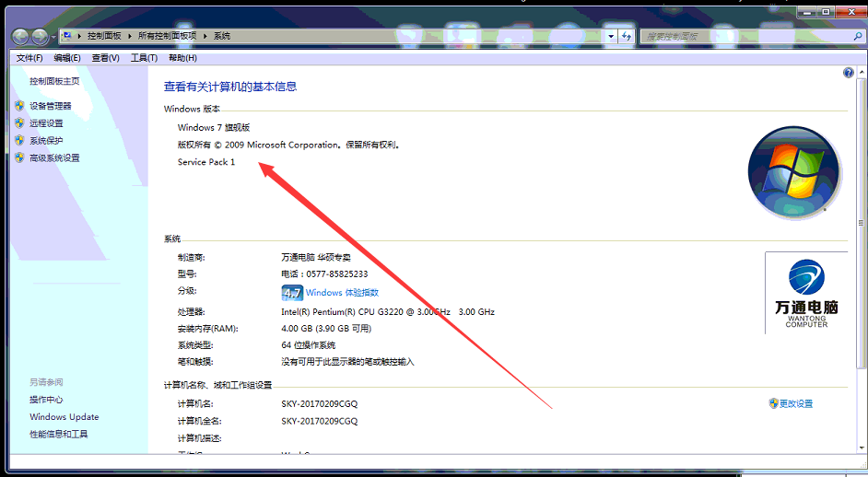Viewport: 868px width, 477px height.
Task: Click the search magnifier icon
Action: pyautogui.click(x=858, y=36)
